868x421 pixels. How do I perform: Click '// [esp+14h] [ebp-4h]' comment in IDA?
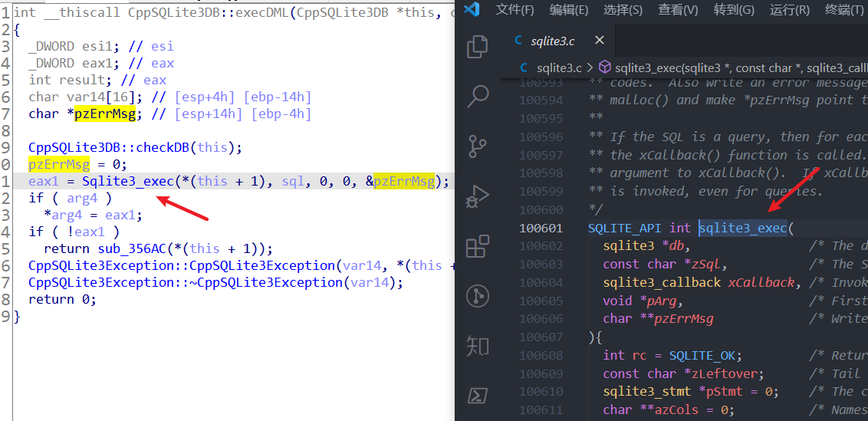click(232, 114)
